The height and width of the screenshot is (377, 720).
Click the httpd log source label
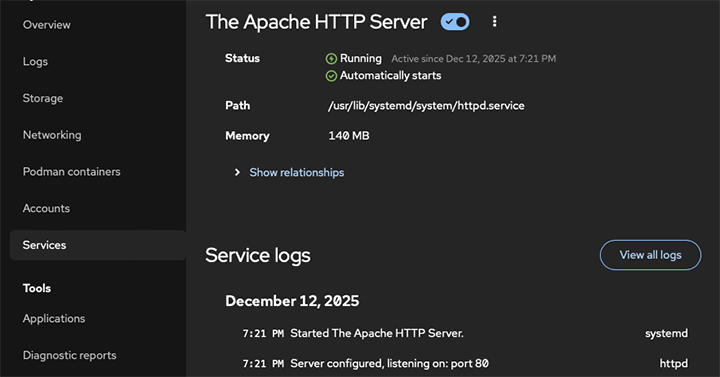pos(674,364)
